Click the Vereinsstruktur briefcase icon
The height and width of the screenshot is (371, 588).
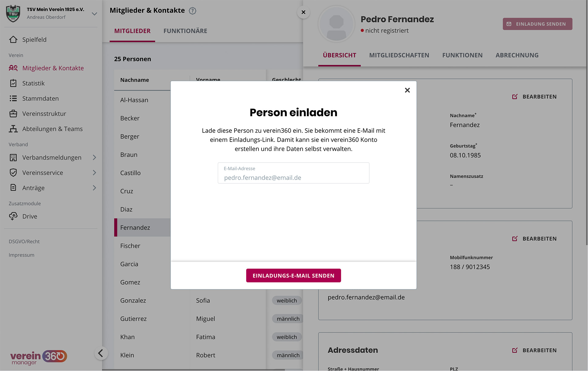[x=13, y=114]
